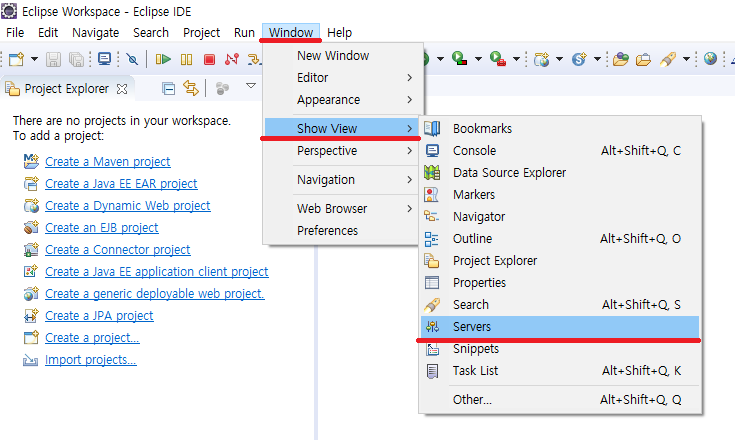This screenshot has height=440, width=735.
Task: Click the focus on active task icon
Action: click(222, 88)
